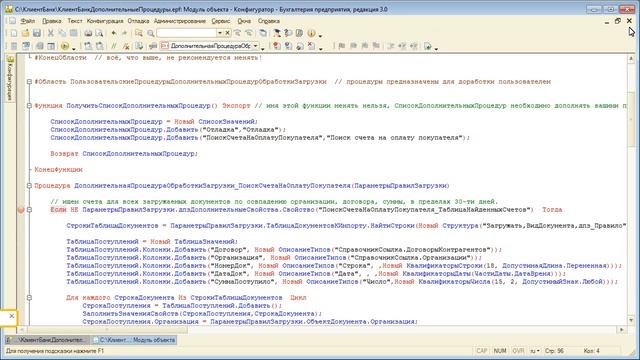Click vertical scrollbar down arrow
The image size is (640, 360).
click(x=631, y=320)
